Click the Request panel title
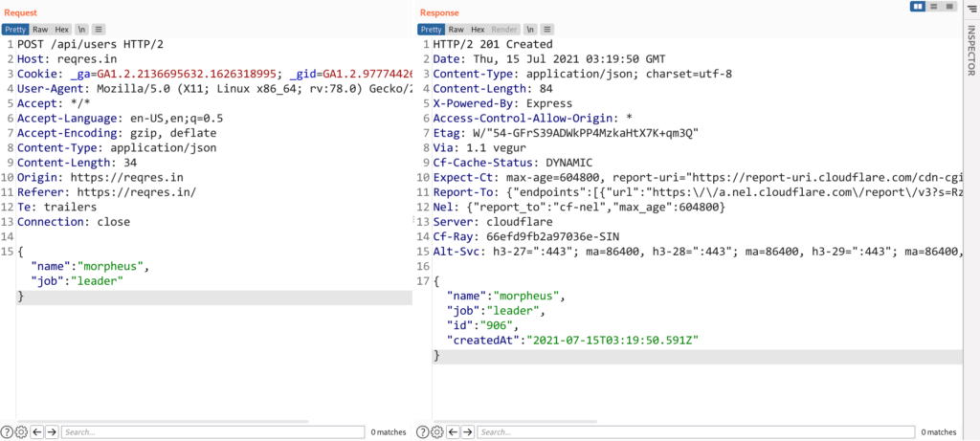Screen dimensions: 980x441 pos(20,12)
